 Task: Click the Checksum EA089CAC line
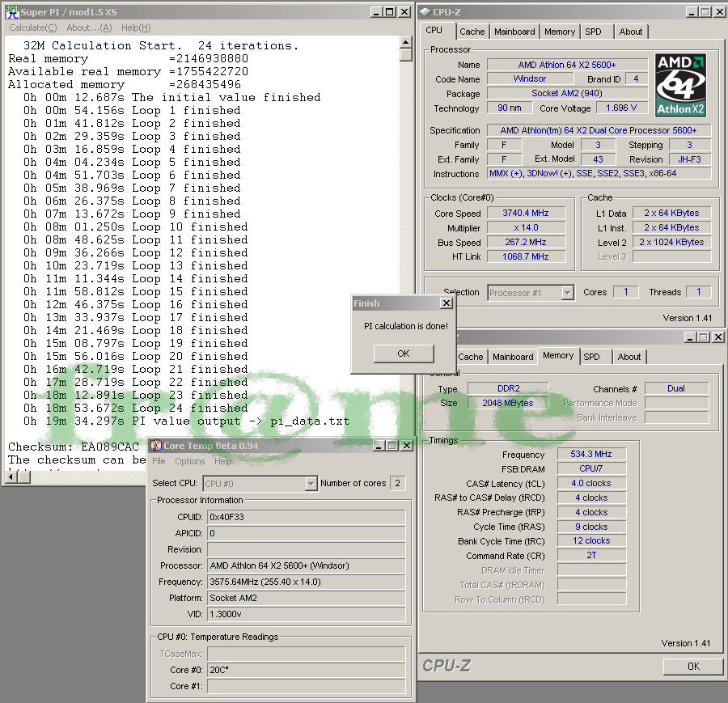[x=74, y=447]
